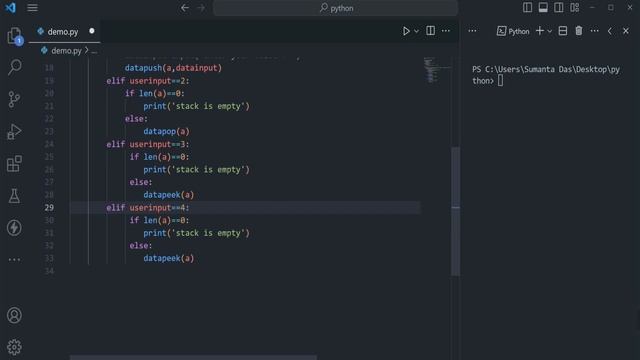
Task: Click 'datapeek(a)' on line 33
Action: point(169,258)
